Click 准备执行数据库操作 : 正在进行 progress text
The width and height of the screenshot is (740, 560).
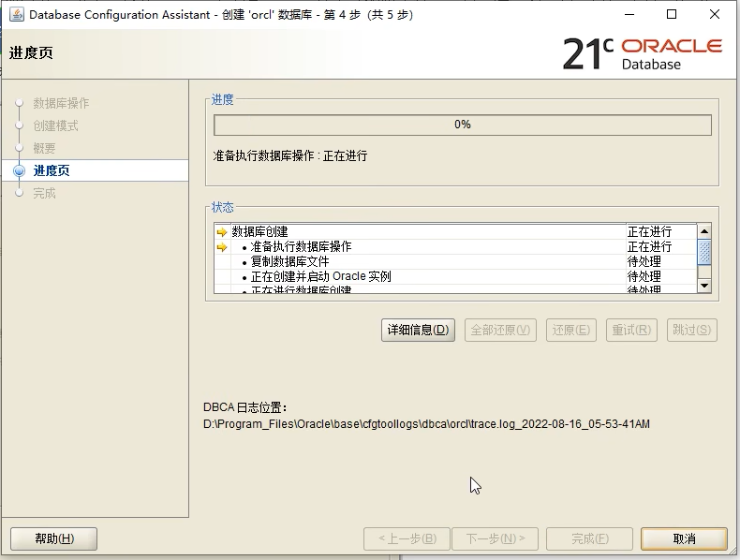pos(290,155)
